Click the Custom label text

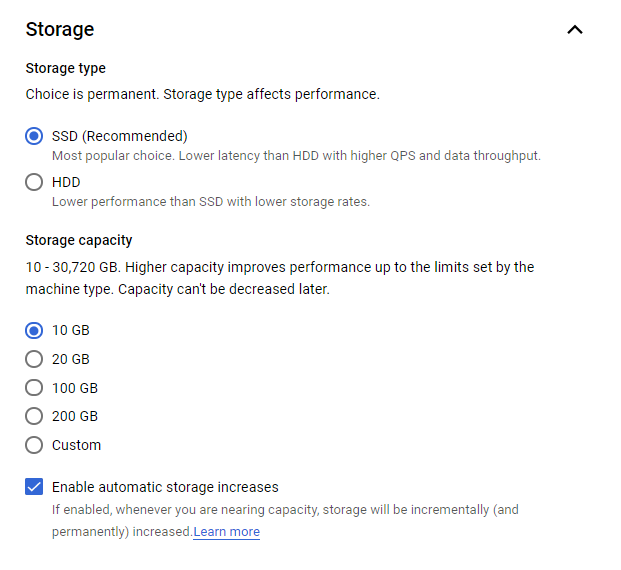[76, 445]
